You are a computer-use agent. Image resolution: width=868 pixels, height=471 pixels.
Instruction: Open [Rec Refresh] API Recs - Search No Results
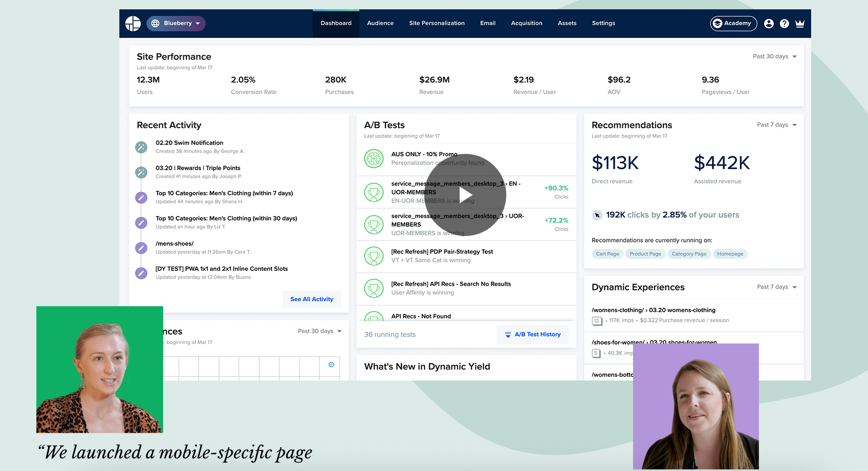(451, 284)
